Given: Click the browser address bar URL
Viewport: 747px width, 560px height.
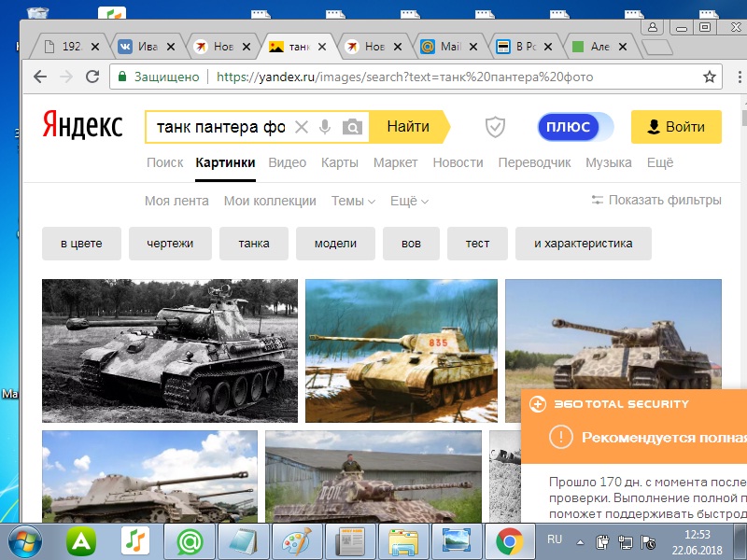Looking at the screenshot, I should pos(404,77).
